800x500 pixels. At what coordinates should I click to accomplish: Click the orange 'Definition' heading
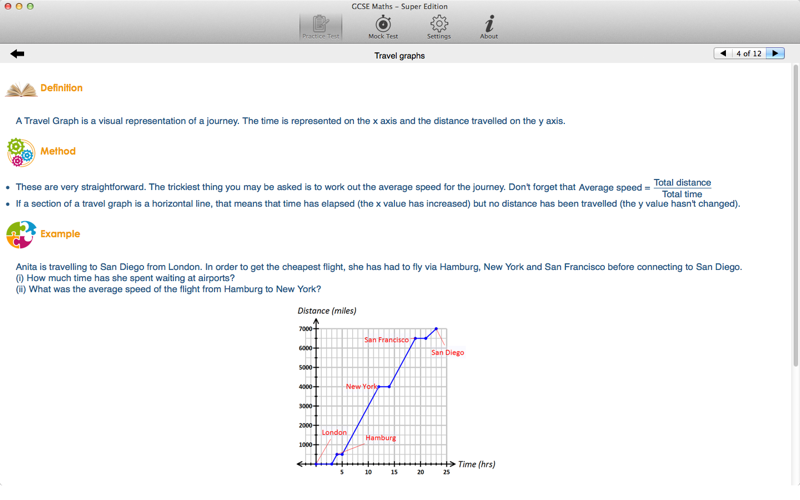coord(61,88)
